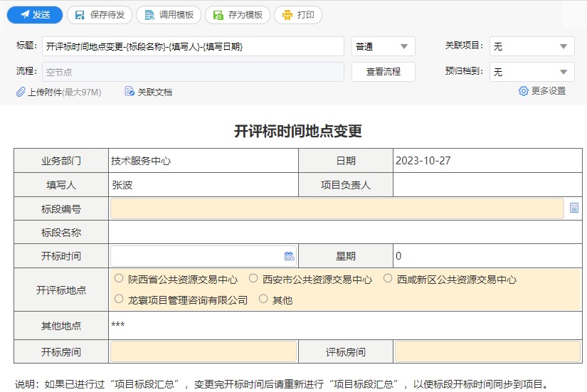Click the 开标房间 input field
This screenshot has height=392, width=587.
coord(203,351)
